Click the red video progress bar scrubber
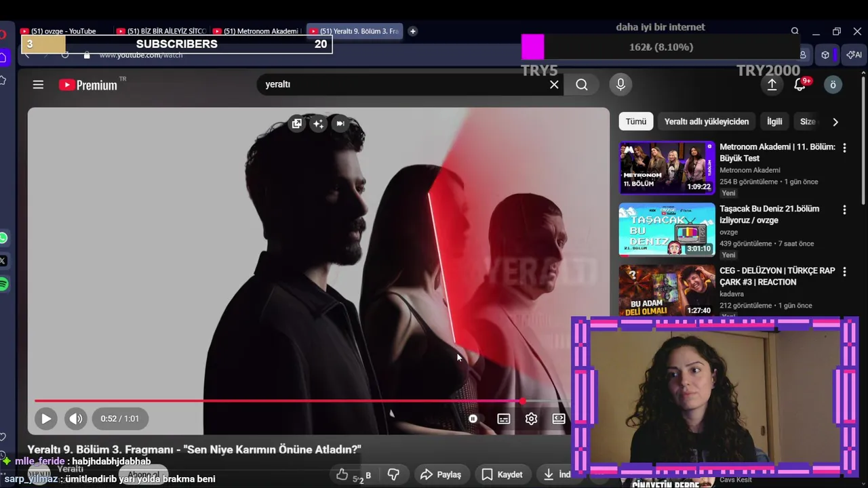This screenshot has height=488, width=868. 523,401
